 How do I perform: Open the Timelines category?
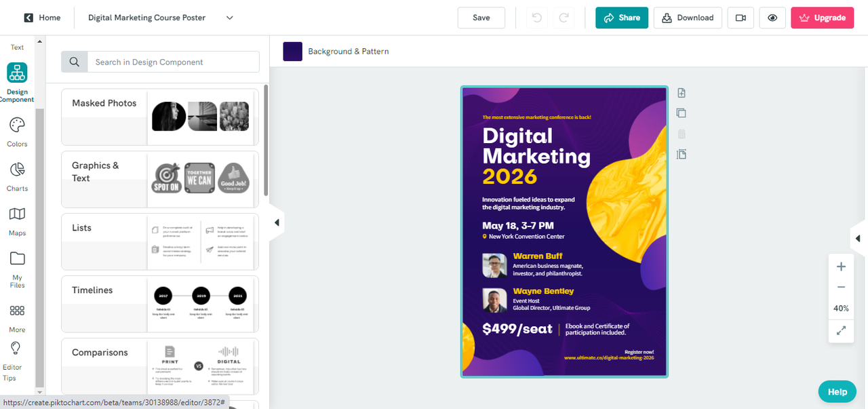point(160,304)
